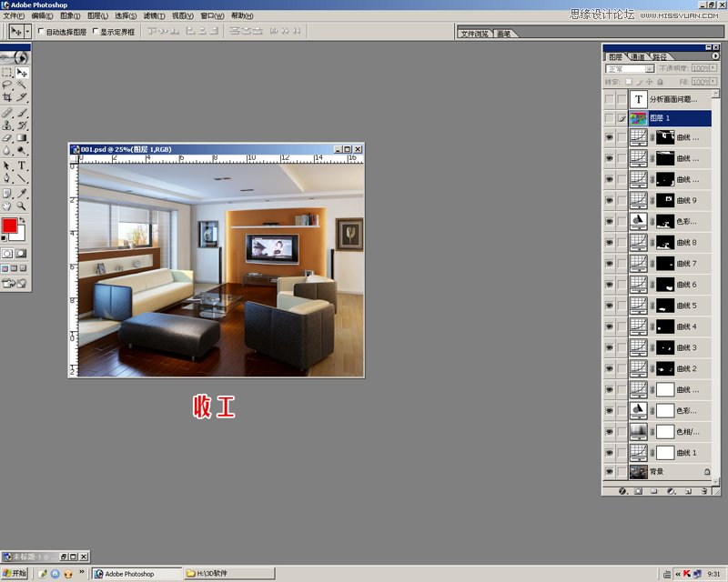
Task: Select the Rectangular Marquee tool
Action: (7, 73)
